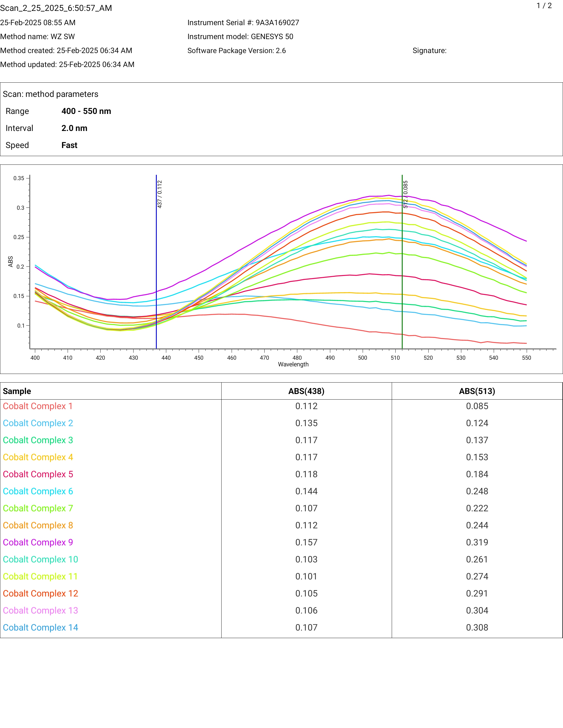Screen dimensions: 563x728
Task: Click the Cobalt Complex 14 sample name
Action: (40, 627)
